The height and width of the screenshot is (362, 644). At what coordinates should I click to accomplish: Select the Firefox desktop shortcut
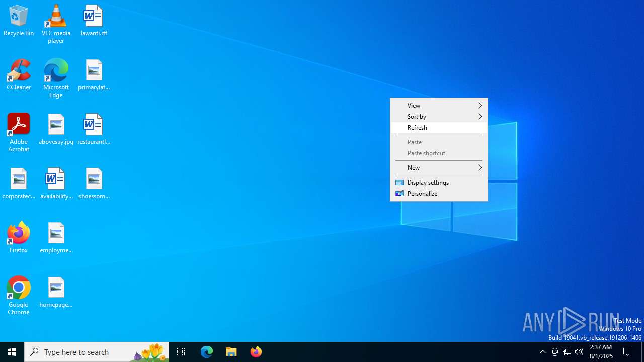pyautogui.click(x=19, y=238)
